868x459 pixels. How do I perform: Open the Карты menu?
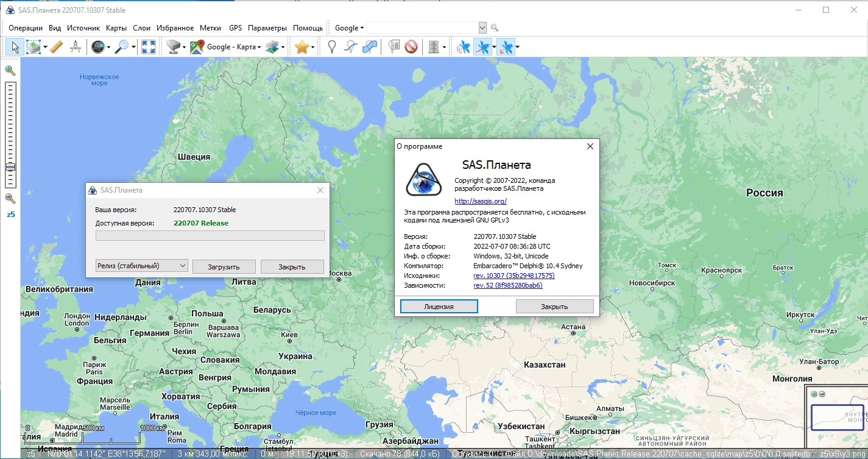pos(116,28)
